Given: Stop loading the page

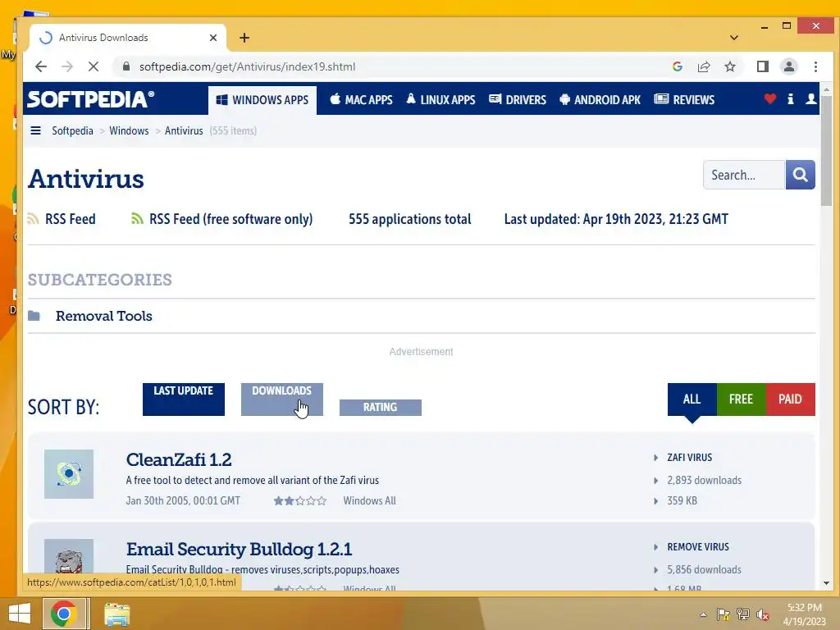Looking at the screenshot, I should pyautogui.click(x=94, y=66).
